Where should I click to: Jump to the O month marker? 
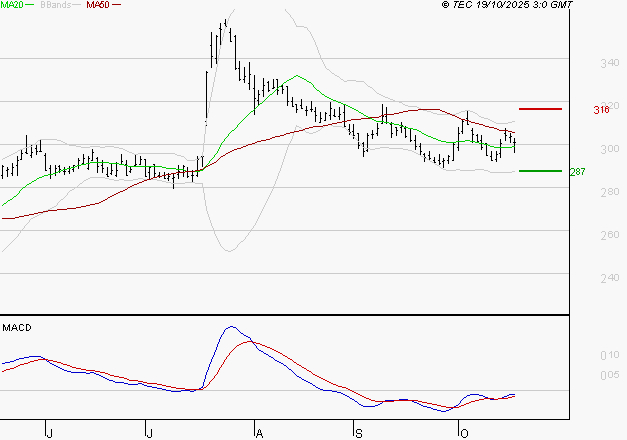462,432
